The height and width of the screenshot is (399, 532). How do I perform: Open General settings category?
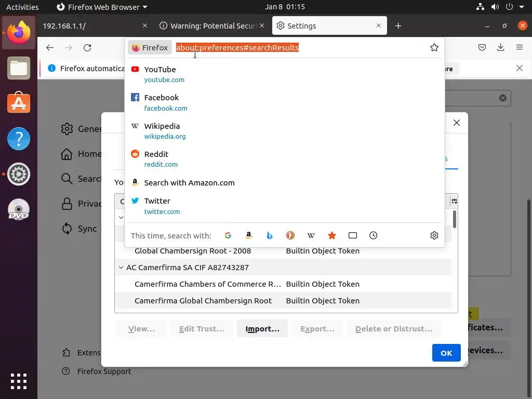click(82, 129)
